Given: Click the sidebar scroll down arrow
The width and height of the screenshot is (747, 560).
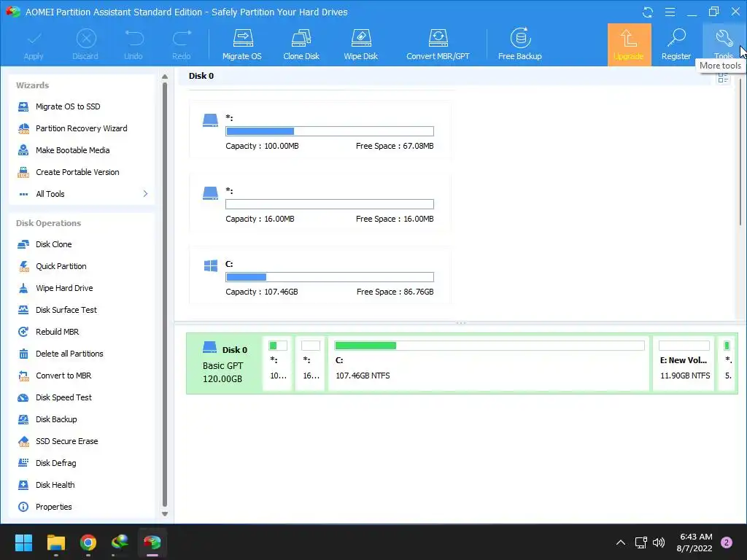Looking at the screenshot, I should (165, 514).
